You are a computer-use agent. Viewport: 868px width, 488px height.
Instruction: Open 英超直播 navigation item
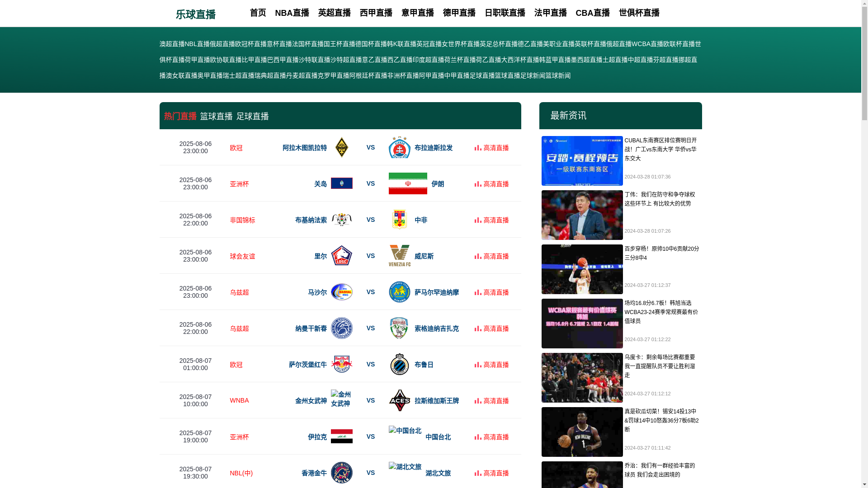(x=334, y=13)
